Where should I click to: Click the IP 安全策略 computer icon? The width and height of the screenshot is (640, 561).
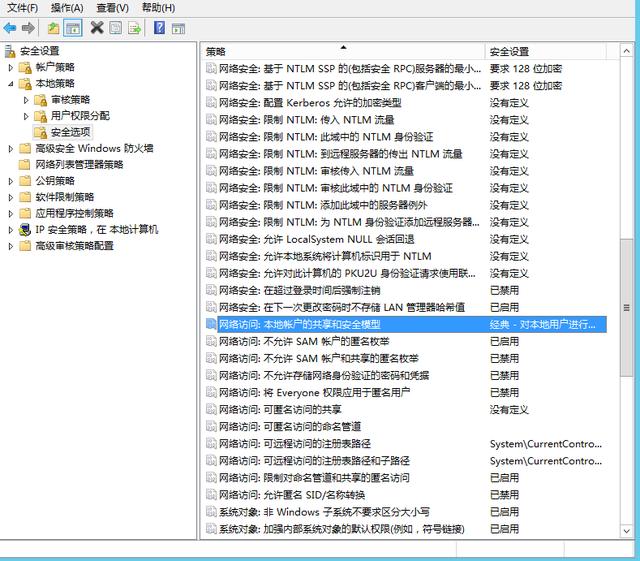tap(26, 229)
